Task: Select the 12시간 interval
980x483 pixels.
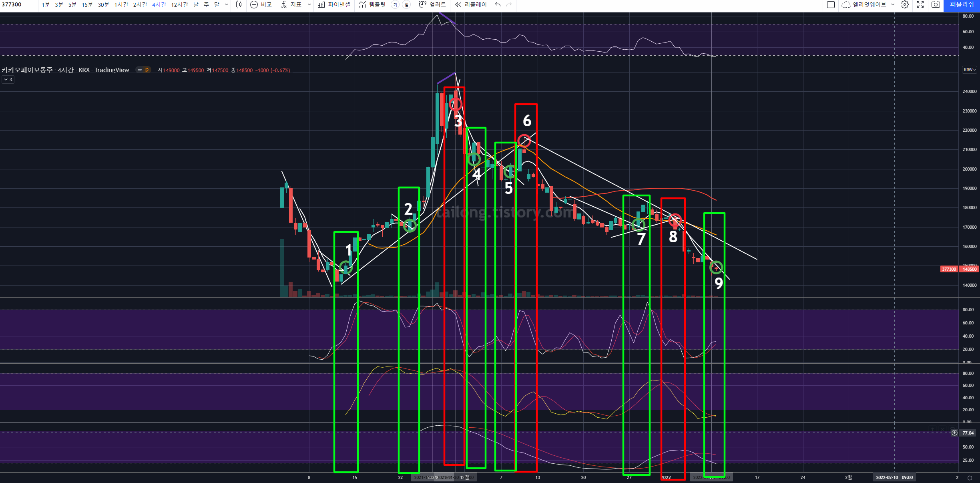Action: tap(179, 5)
